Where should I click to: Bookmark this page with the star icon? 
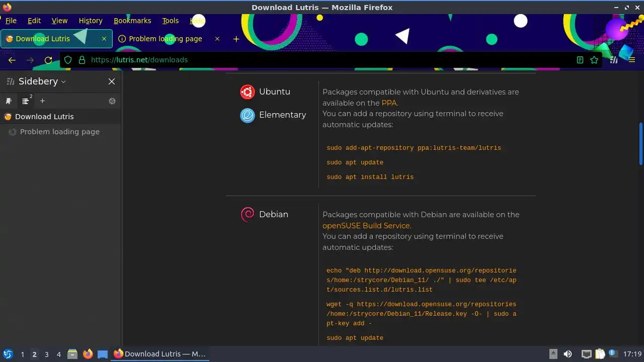tap(594, 60)
